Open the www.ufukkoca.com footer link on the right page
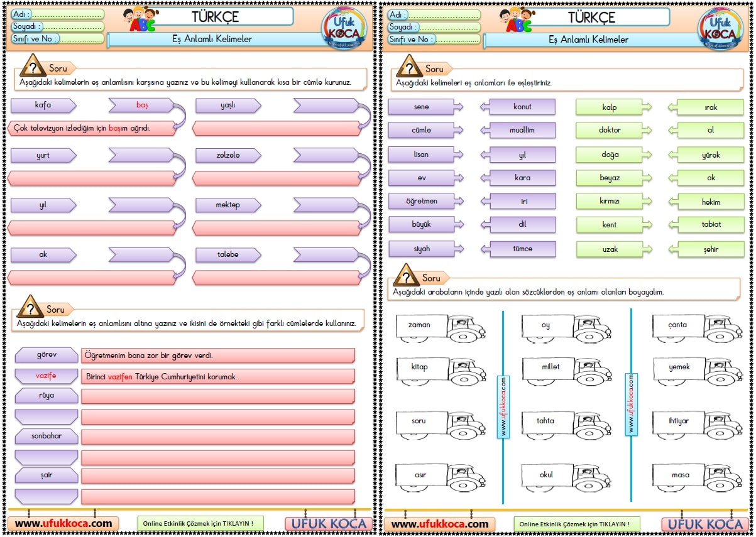This screenshot has width=756, height=537. click(440, 524)
